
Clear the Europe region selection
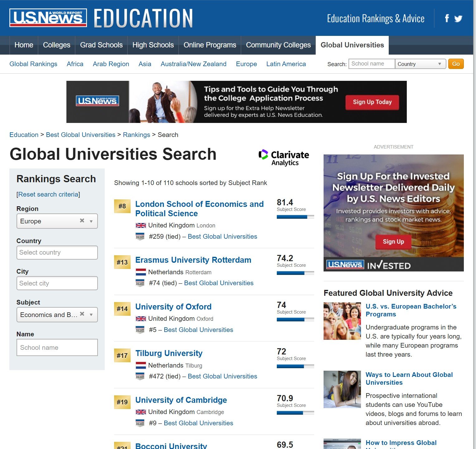click(82, 221)
